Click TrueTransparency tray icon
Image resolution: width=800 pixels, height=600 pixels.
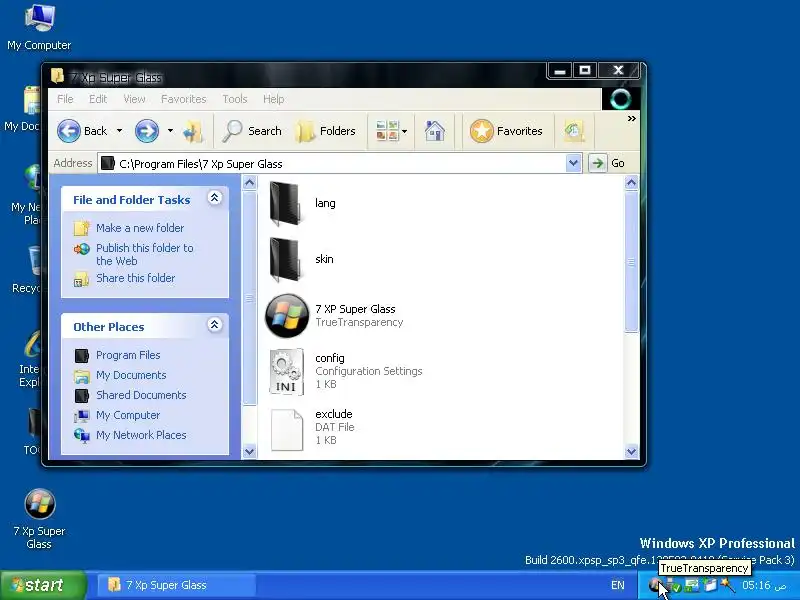point(655,585)
